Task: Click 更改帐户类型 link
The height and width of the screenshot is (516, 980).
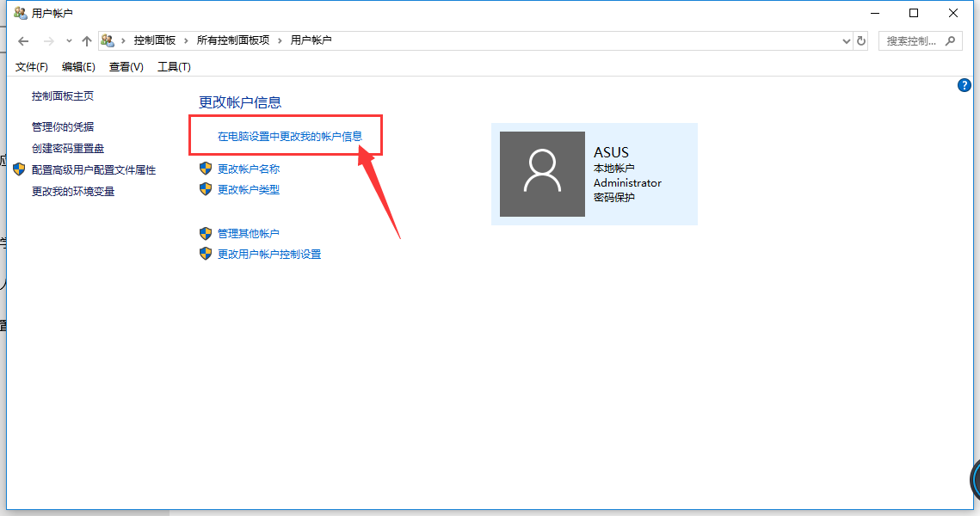Action: point(249,190)
